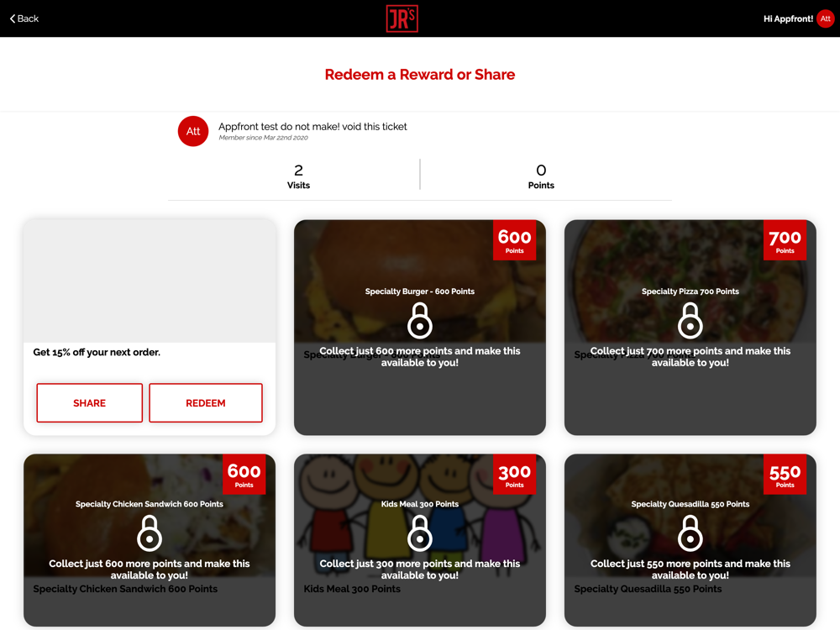Click the lock icon on Specialty Pizza card
Screen dimensions: 840x630
click(690, 320)
